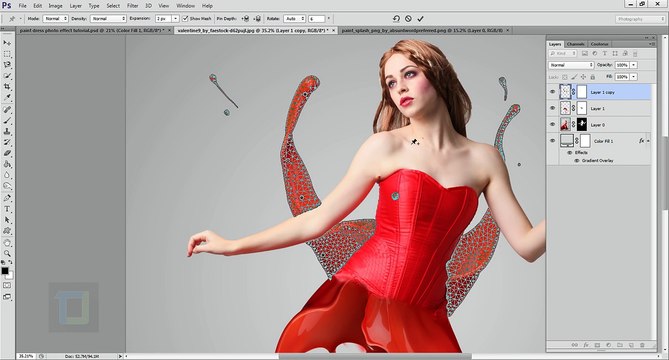
Task: Open Fill slider dropdown arrow
Action: (634, 77)
